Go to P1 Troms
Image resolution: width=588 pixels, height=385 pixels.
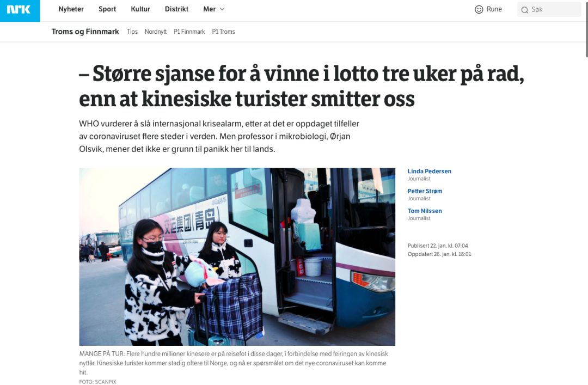pyautogui.click(x=224, y=32)
